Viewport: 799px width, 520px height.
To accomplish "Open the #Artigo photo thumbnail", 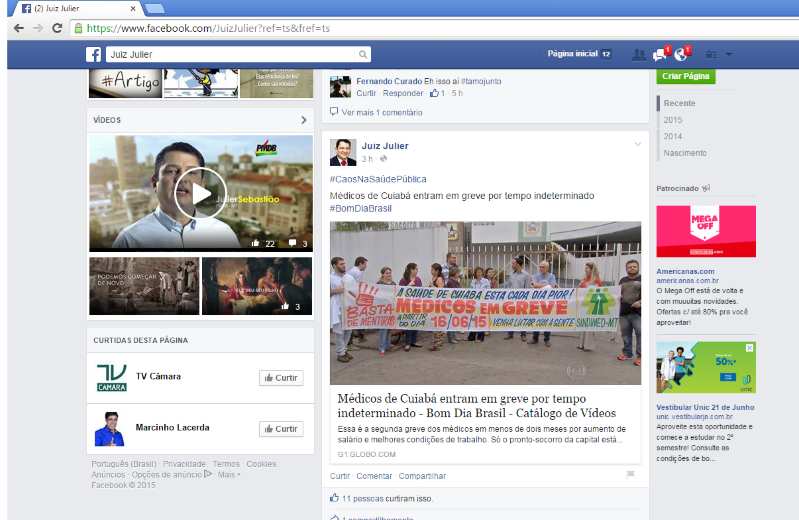I will pyautogui.click(x=125, y=83).
